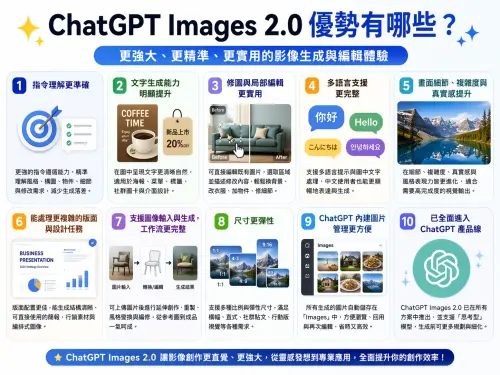Viewport: 500px width, 375px height.
Task: Click the ChatGPT logo circle
Action: pos(441,268)
